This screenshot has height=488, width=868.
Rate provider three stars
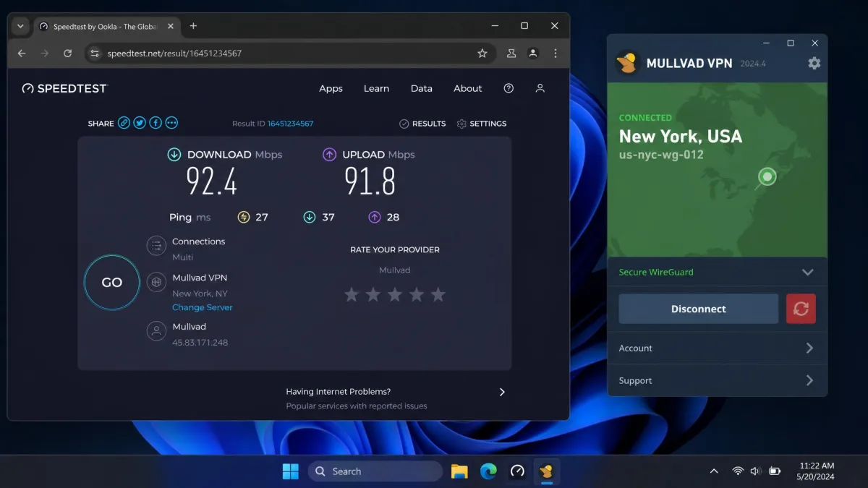coord(395,294)
